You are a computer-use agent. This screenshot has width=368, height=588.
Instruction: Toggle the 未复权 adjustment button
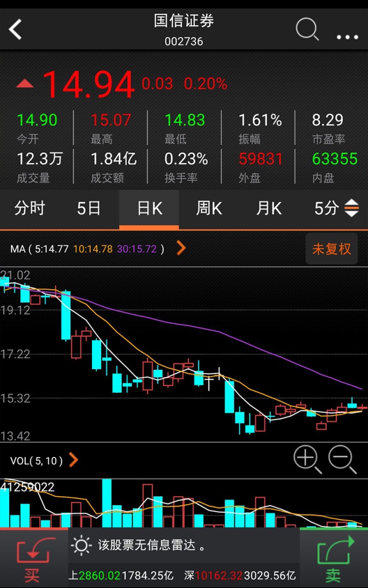[331, 249]
